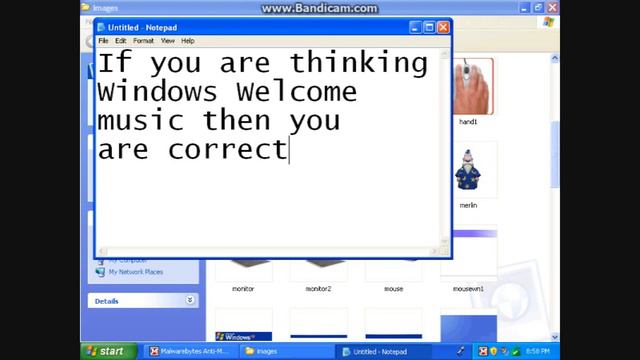640x360 pixels.
Task: Click the green check tray icon
Action: click(516, 351)
